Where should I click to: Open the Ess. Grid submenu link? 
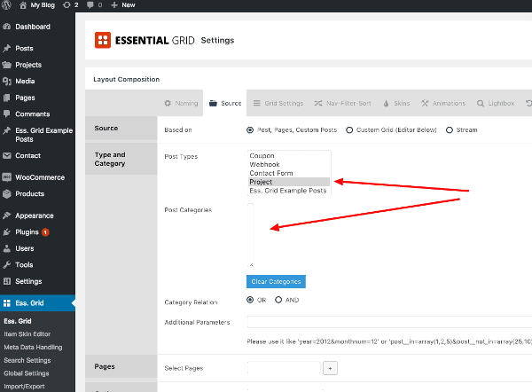pos(18,321)
